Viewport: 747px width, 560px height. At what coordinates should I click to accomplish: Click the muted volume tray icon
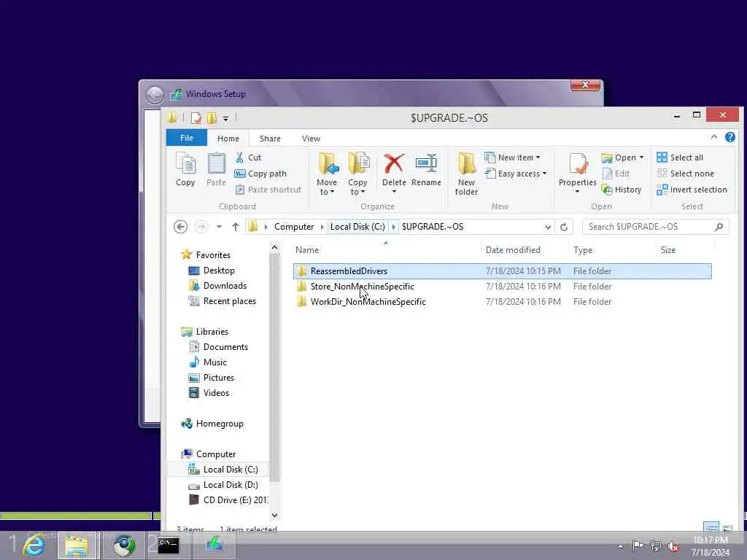click(673, 546)
